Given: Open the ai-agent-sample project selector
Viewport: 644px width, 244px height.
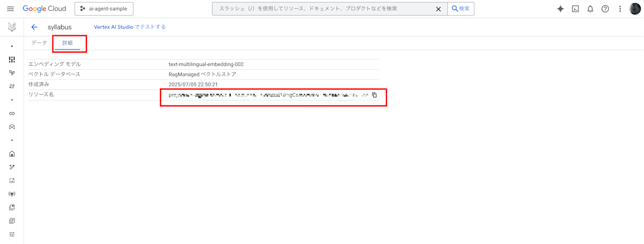Looking at the screenshot, I should tap(104, 9).
